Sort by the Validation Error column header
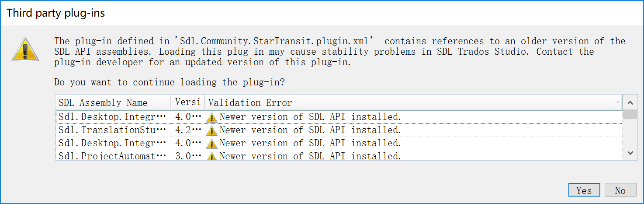The image size is (644, 204). point(414,102)
